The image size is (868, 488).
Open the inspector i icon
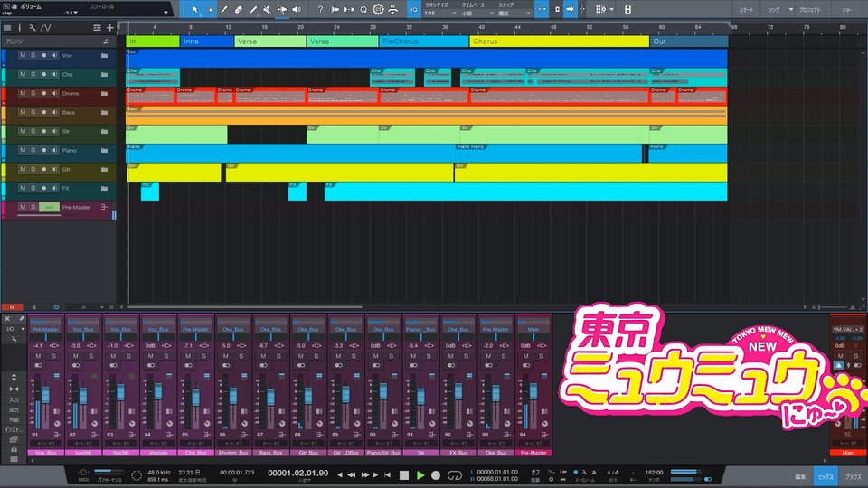point(19,28)
